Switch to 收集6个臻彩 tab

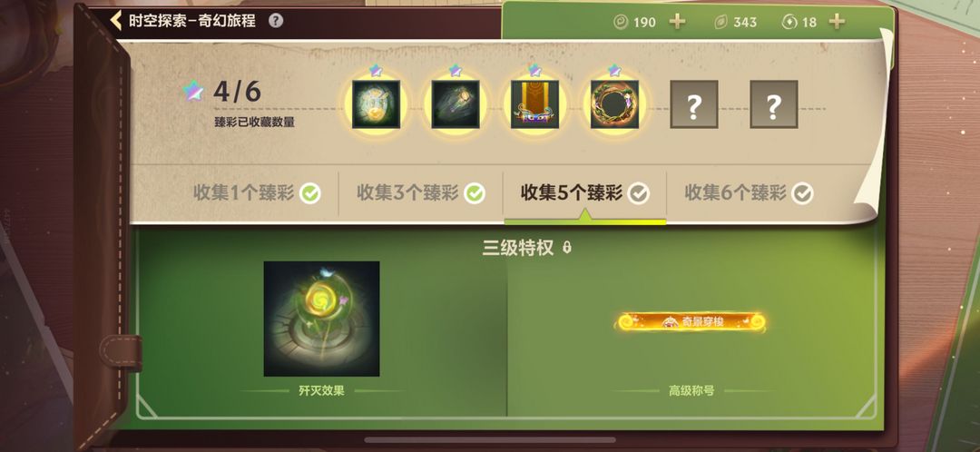click(749, 193)
